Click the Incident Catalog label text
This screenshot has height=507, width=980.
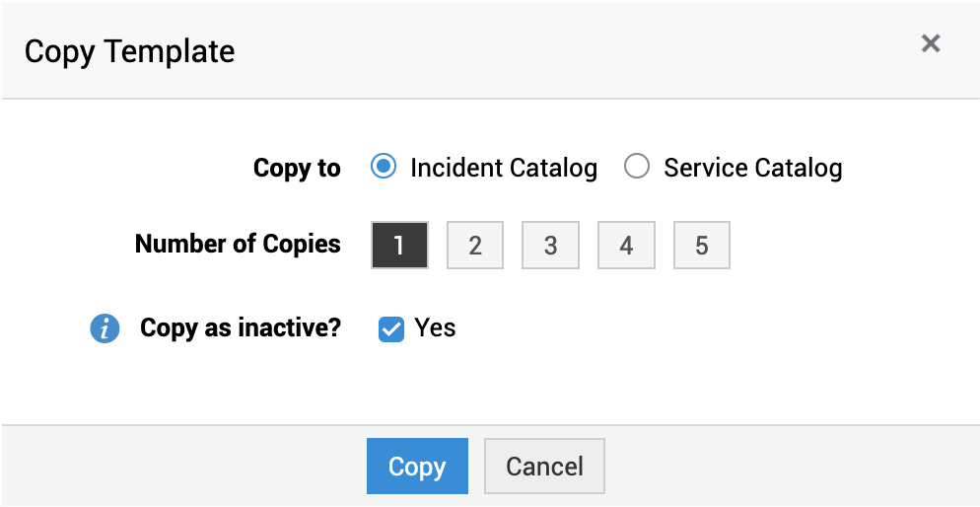[x=504, y=168]
